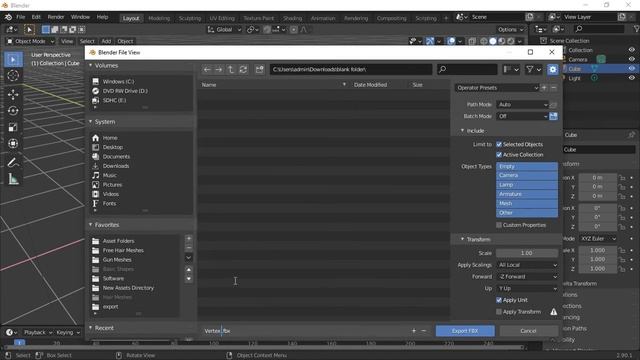This screenshot has height=360, width=640.
Task: Open the Operator Presets dropdown
Action: [x=497, y=88]
